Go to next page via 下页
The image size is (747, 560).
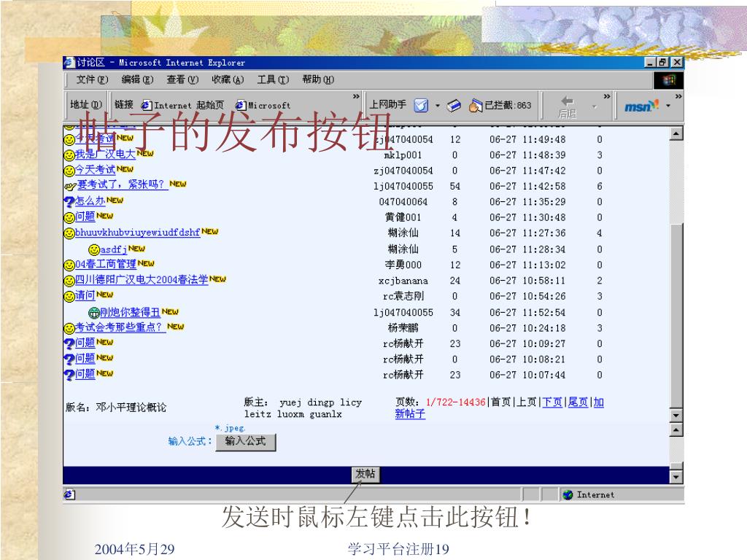(x=552, y=402)
